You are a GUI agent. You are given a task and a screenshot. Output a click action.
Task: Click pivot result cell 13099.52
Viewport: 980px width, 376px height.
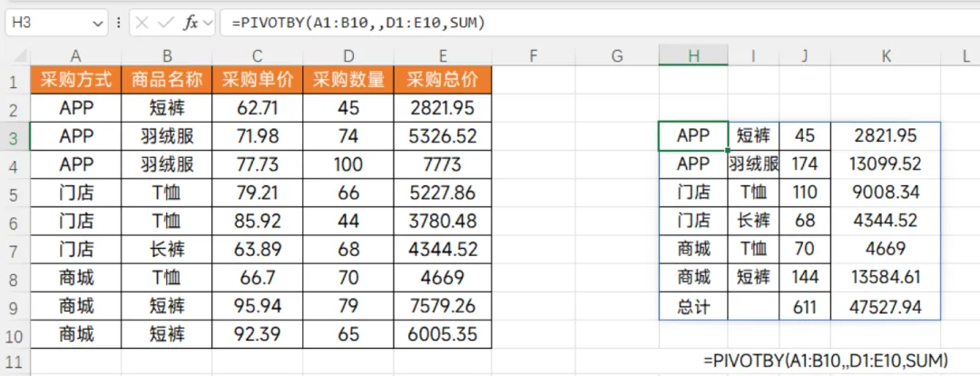pyautogui.click(x=886, y=164)
